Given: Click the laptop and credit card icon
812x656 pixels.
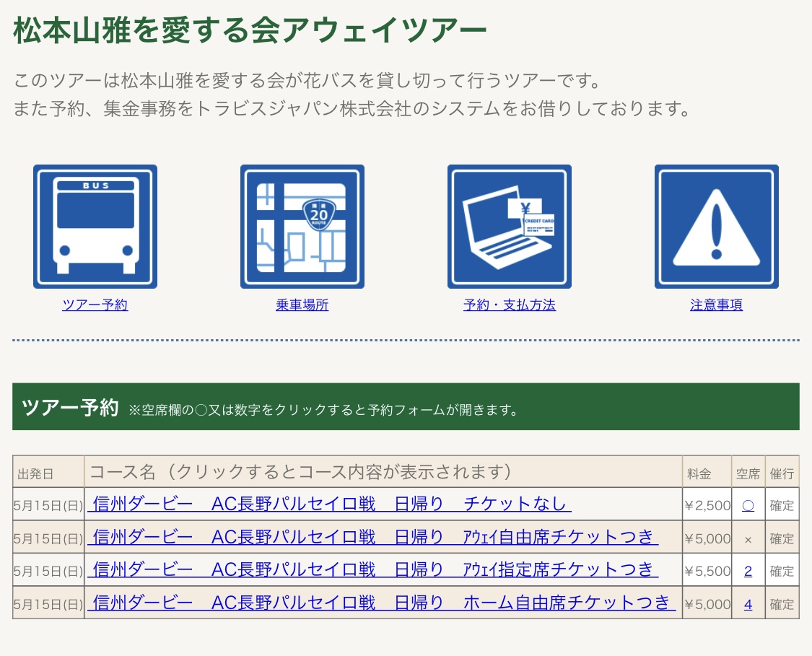Looking at the screenshot, I should [x=510, y=227].
